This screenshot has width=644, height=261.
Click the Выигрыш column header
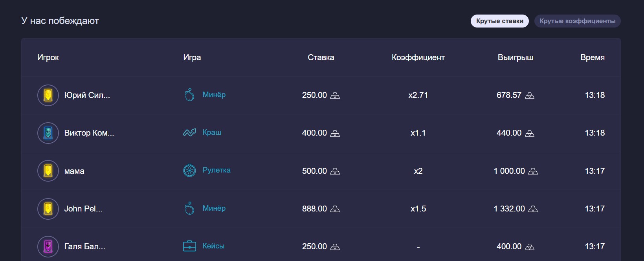pos(516,57)
